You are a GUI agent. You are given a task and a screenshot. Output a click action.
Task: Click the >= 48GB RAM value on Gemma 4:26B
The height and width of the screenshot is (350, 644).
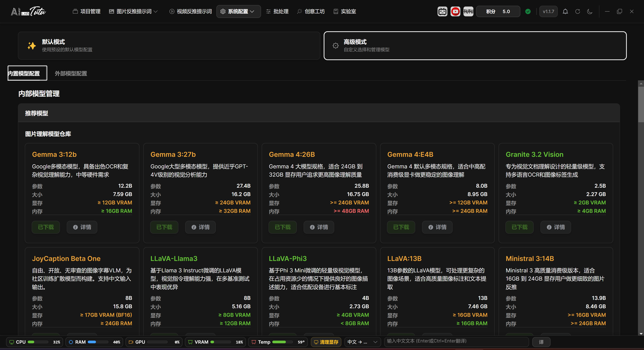(x=351, y=211)
